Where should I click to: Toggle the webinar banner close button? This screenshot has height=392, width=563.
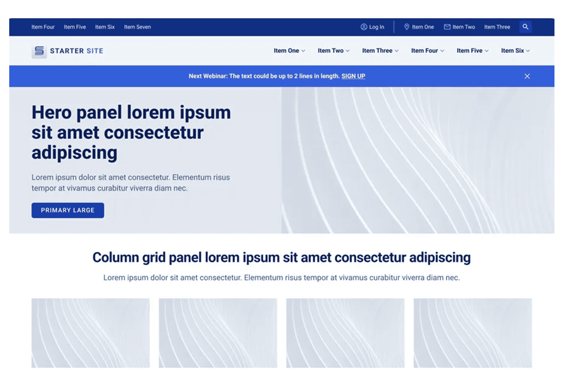click(528, 76)
